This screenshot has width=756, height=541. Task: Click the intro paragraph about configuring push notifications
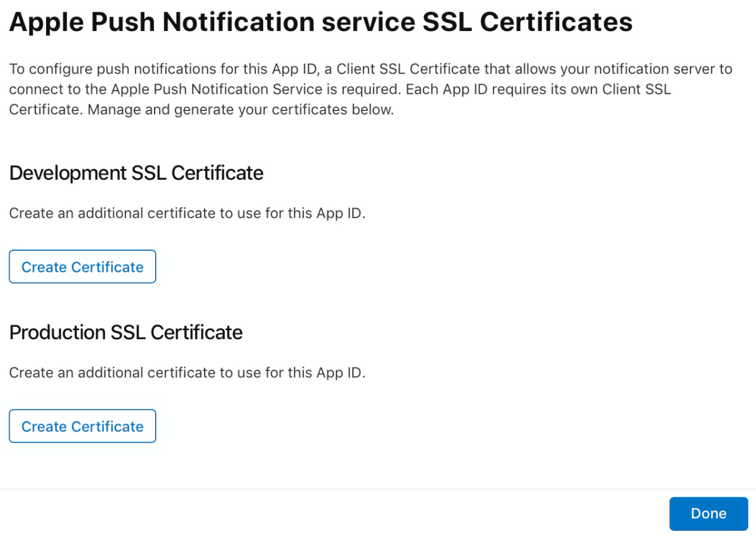point(370,90)
